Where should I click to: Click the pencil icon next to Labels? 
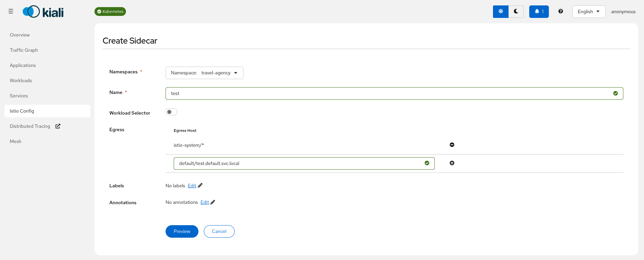coord(200,185)
